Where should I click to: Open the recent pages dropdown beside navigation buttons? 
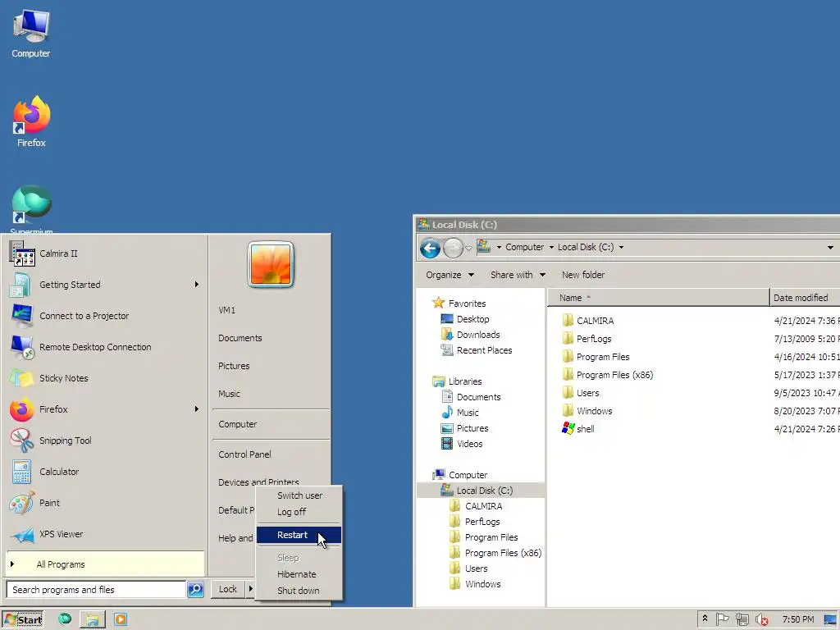pos(468,248)
